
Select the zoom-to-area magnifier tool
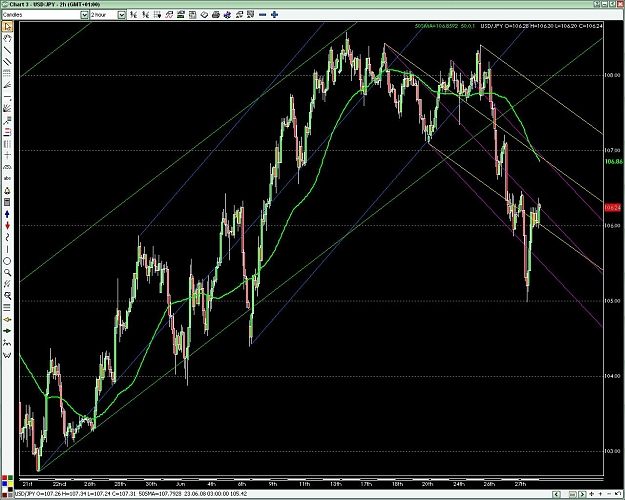pyautogui.click(x=7, y=296)
